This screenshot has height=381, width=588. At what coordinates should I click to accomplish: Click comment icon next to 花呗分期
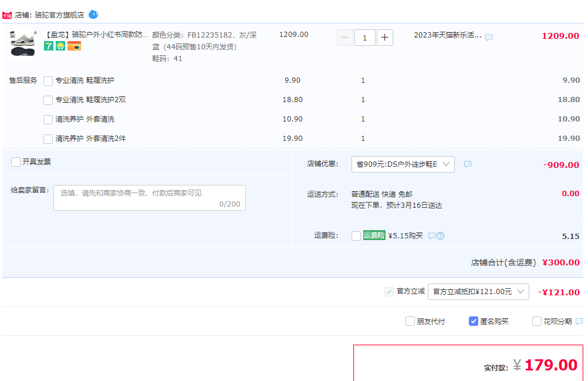[x=579, y=322]
